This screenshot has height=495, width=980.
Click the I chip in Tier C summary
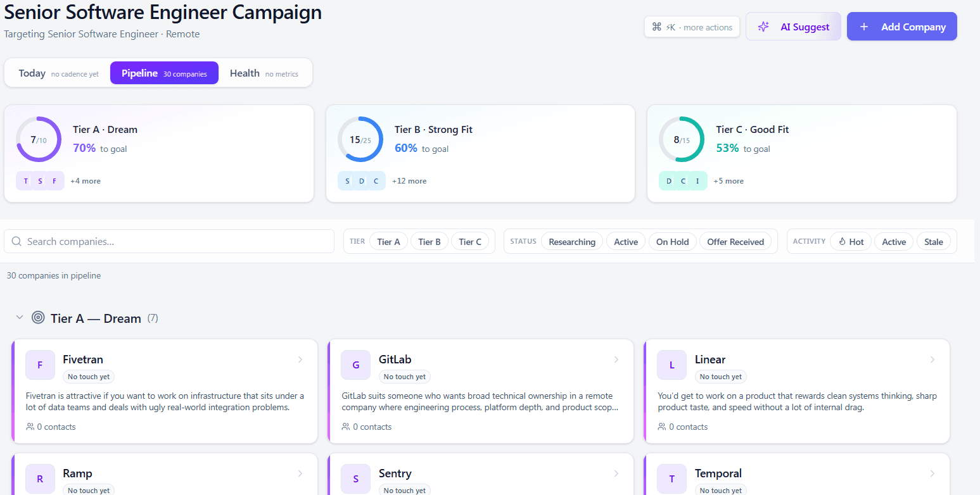[x=697, y=181]
